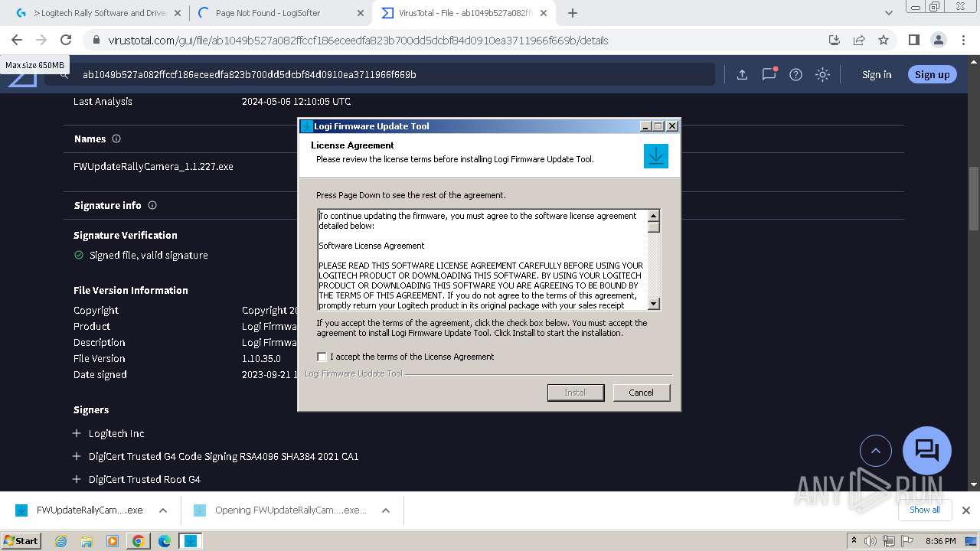Screen dimensions: 980x551
Task: Click the license text scrollbar down arrow
Action: (653, 304)
